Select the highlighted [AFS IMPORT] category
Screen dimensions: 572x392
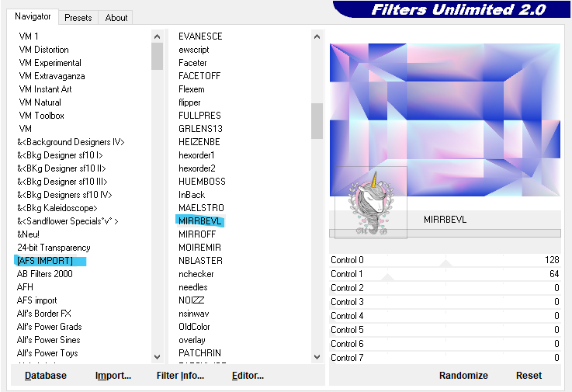coord(45,261)
